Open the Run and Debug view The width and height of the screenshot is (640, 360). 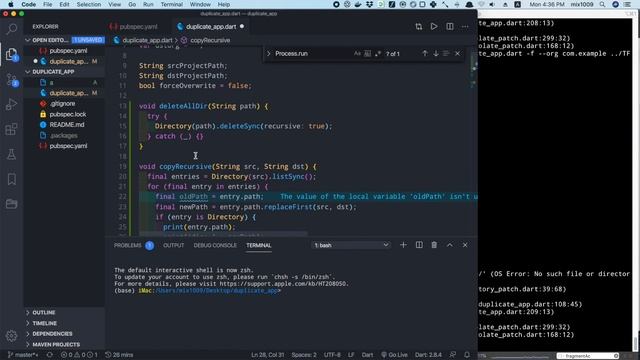[x=11, y=104]
